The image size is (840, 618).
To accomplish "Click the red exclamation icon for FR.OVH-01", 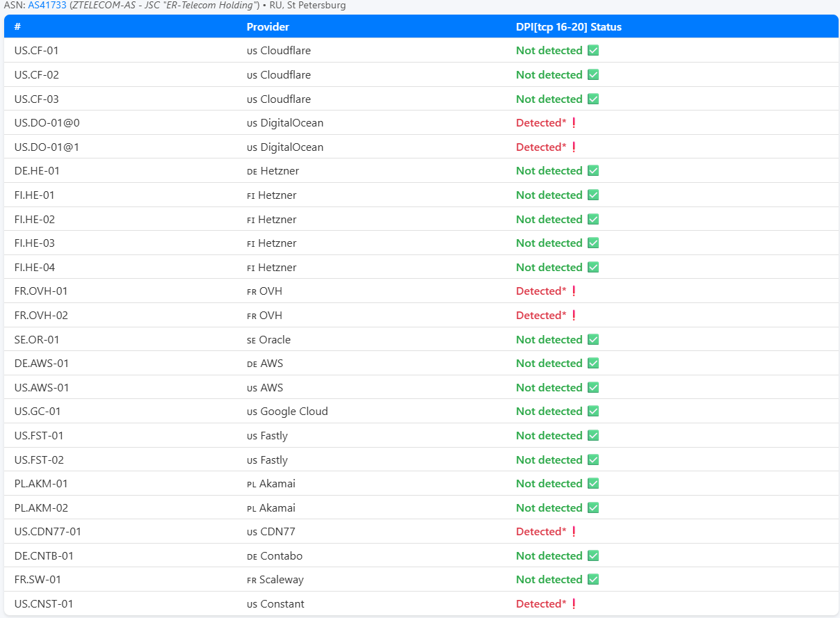I will point(574,291).
